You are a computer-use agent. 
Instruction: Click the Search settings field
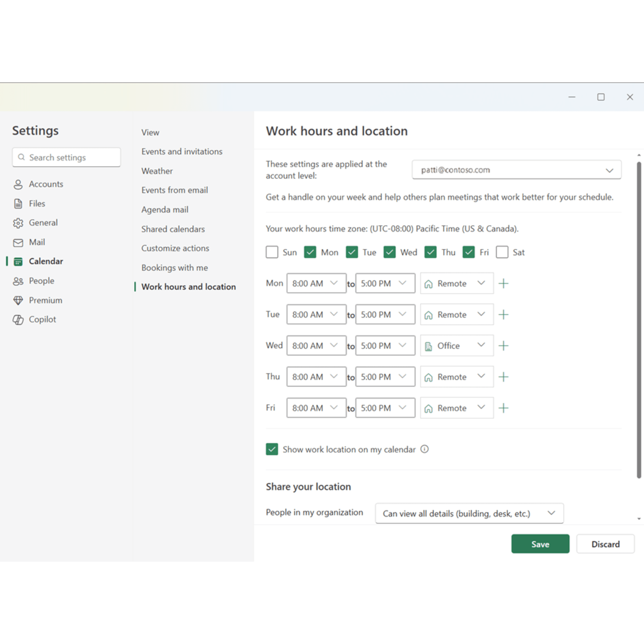(66, 157)
